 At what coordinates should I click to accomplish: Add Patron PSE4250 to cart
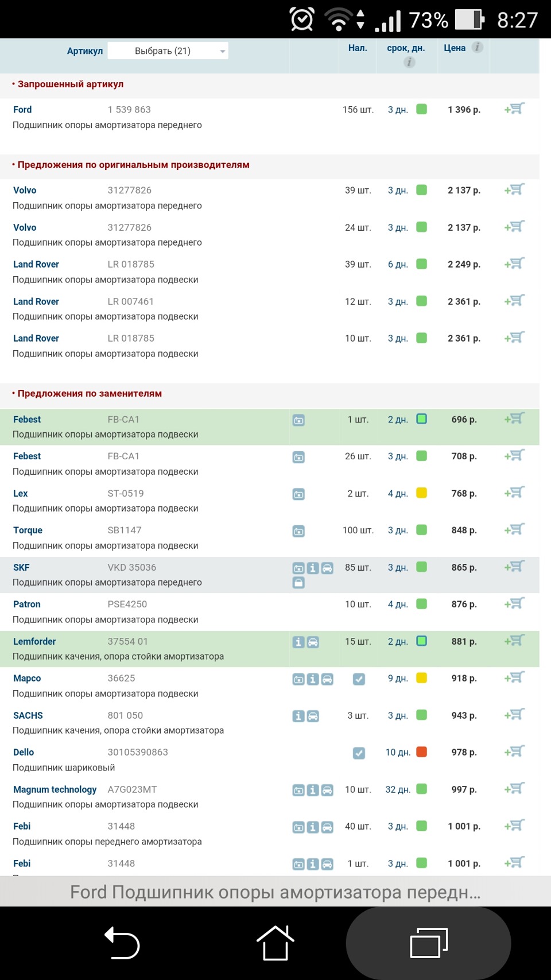tap(514, 603)
